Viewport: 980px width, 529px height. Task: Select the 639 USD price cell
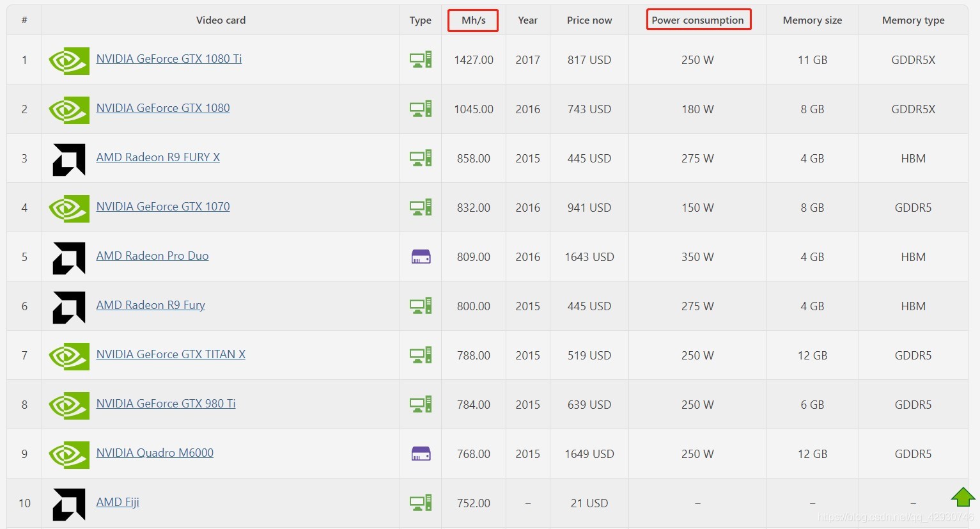tap(589, 405)
